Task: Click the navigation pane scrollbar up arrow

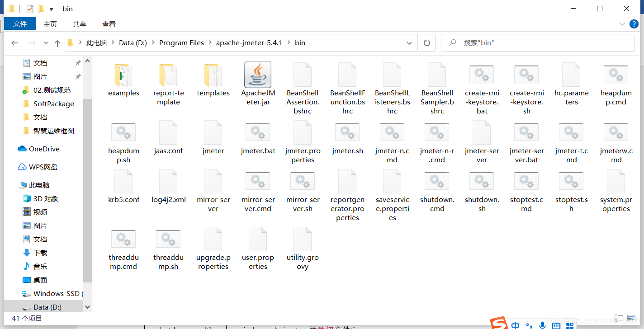Action: click(88, 61)
